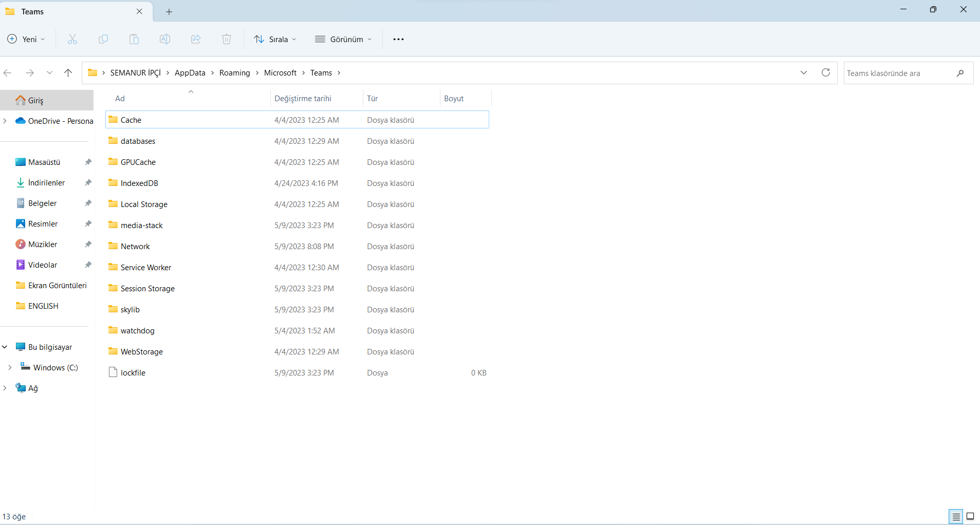Viewport: 980px width, 525px height.
Task: Select the Service Worker folder
Action: [x=297, y=267]
